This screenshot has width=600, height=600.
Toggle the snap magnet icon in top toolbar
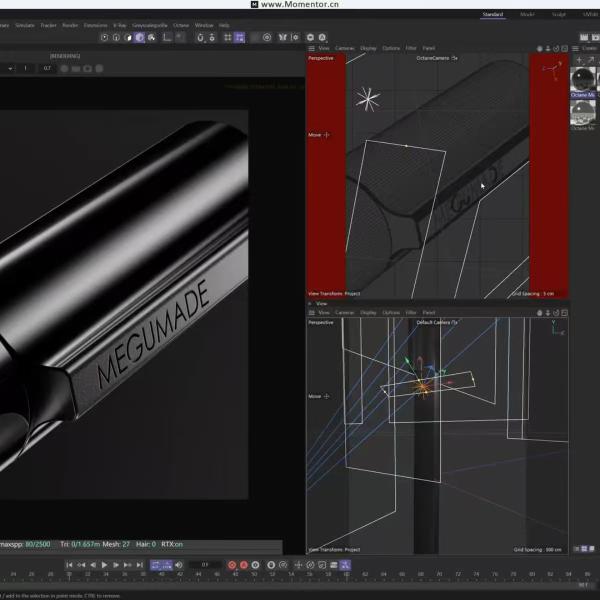coord(200,37)
